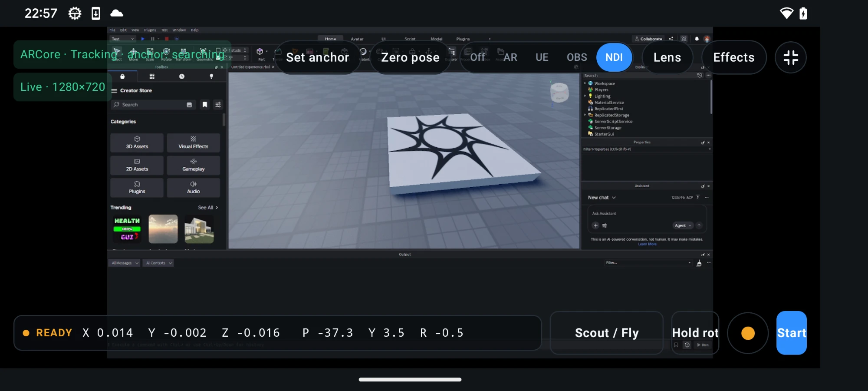
Task: Tap the Set anchor button
Action: (318, 57)
